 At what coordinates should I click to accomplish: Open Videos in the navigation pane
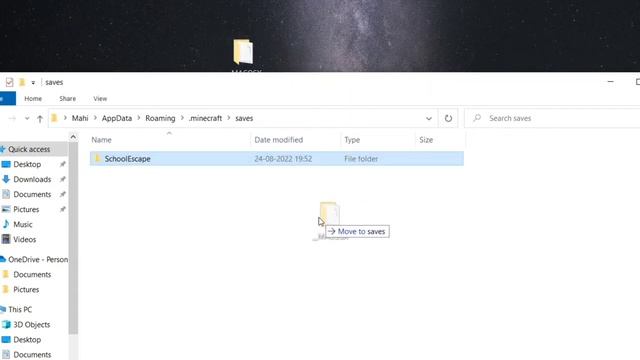(24, 240)
